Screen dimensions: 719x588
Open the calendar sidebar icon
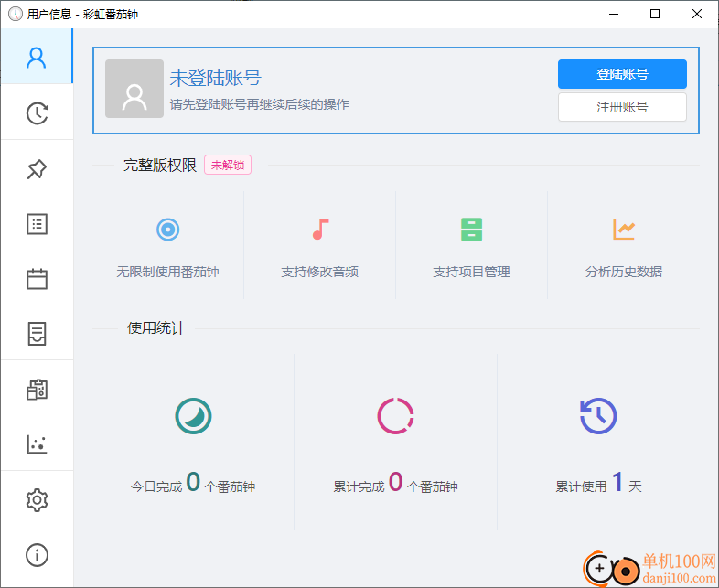coord(37,279)
